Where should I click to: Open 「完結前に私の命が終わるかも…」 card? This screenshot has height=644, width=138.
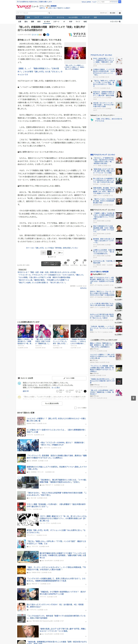(78, 336)
